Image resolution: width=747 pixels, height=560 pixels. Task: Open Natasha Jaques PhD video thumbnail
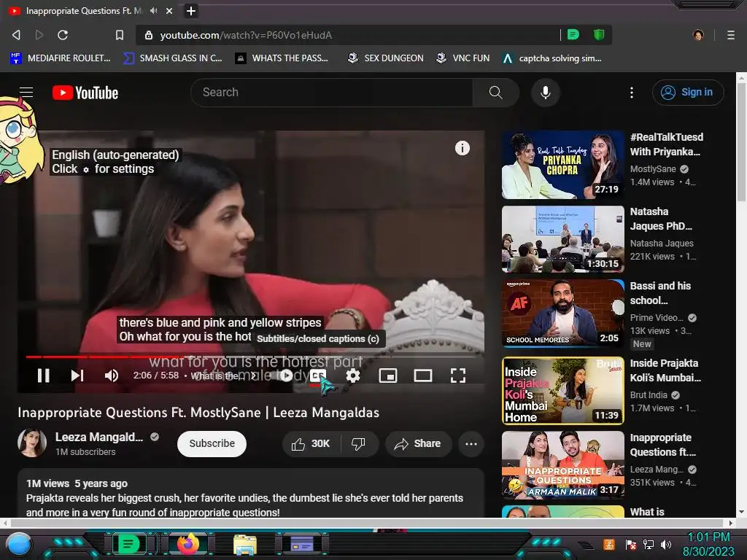pyautogui.click(x=562, y=239)
